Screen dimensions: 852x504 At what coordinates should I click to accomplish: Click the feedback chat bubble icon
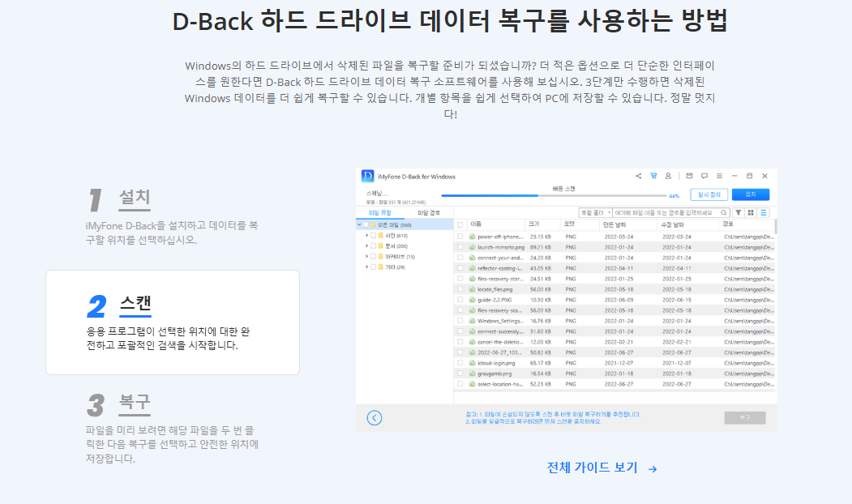704,176
